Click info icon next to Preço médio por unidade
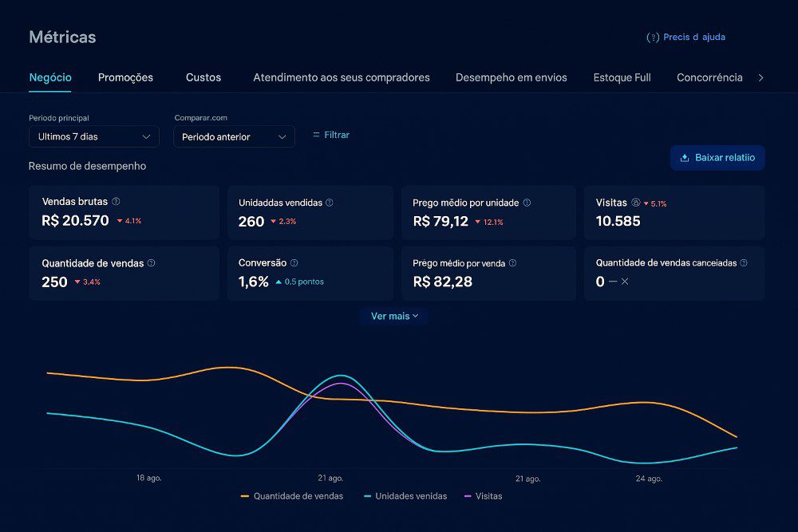 tap(527, 203)
